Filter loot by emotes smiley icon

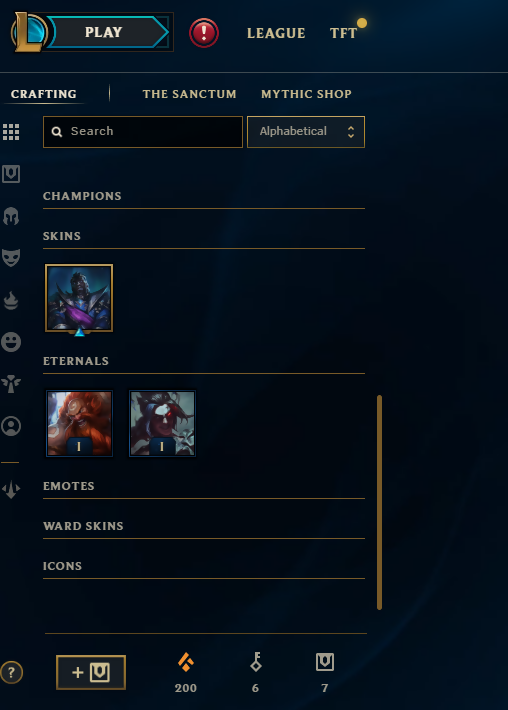11,341
